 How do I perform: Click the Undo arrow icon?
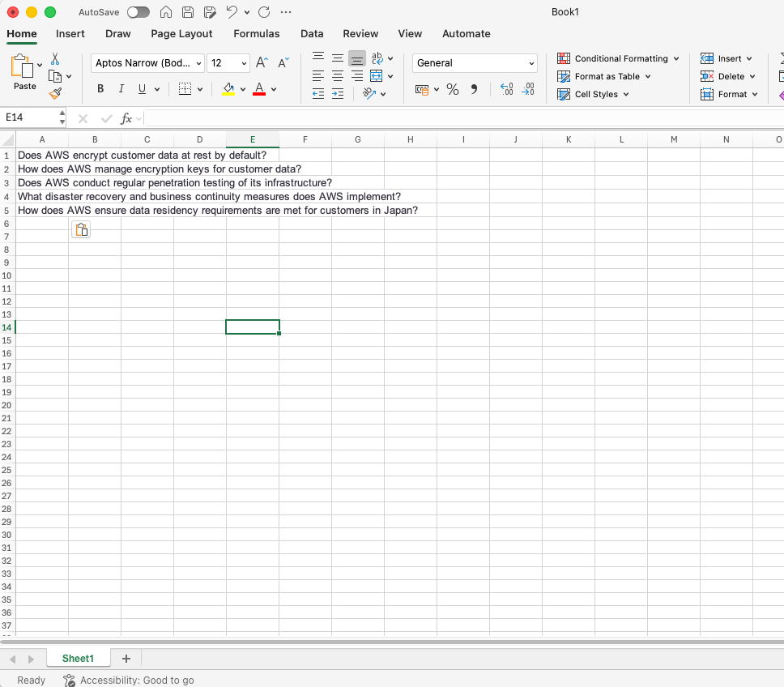(x=232, y=12)
